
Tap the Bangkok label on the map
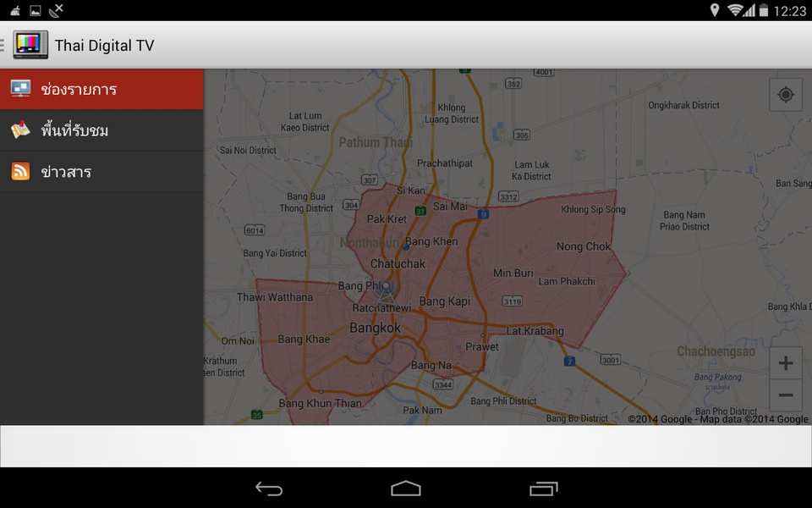coord(375,328)
